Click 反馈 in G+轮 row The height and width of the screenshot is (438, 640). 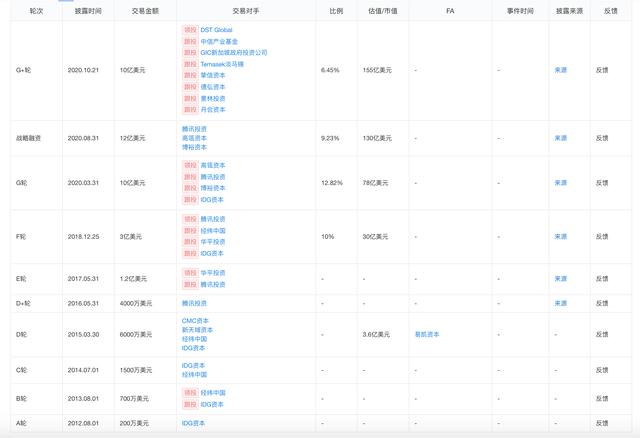(x=602, y=70)
